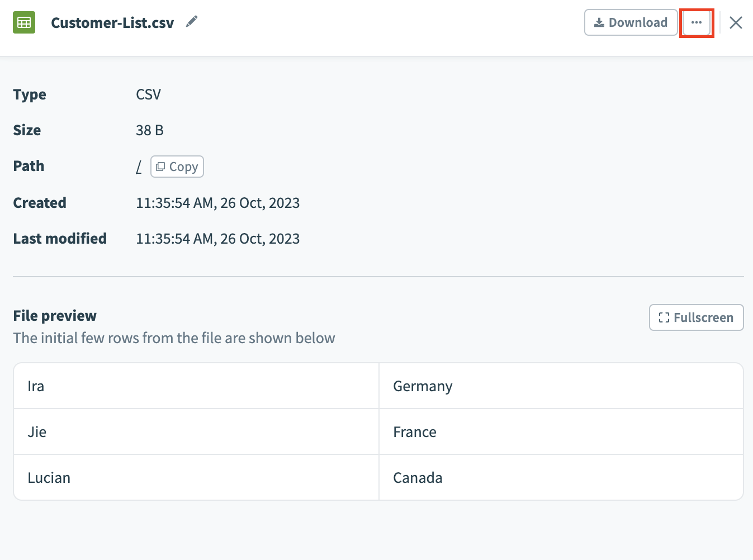Click the Created timestamp value
The image size is (753, 560).
point(217,203)
